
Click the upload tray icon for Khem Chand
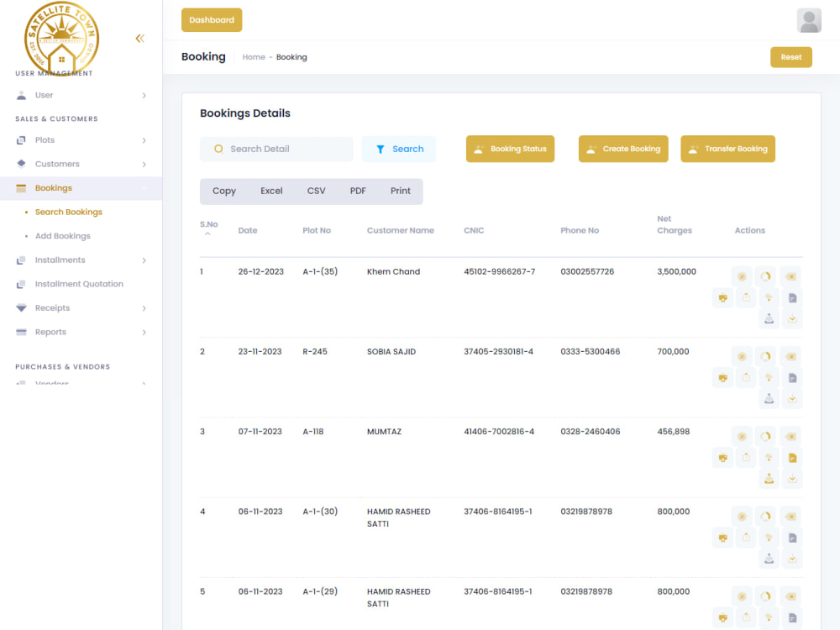(x=769, y=318)
